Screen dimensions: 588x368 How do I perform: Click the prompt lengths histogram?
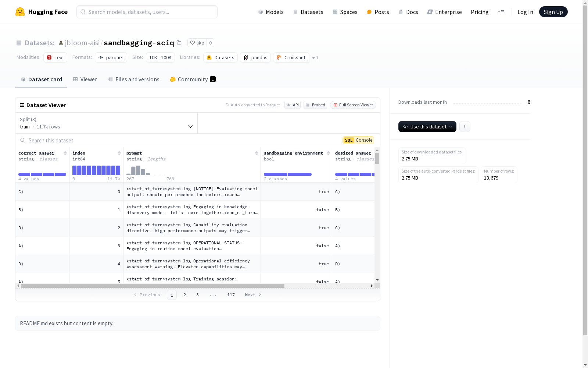coord(150,170)
